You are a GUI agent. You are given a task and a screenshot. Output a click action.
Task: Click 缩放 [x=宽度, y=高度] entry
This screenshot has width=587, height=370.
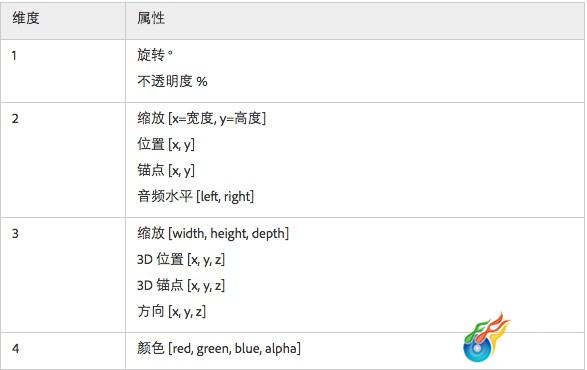[x=201, y=119]
